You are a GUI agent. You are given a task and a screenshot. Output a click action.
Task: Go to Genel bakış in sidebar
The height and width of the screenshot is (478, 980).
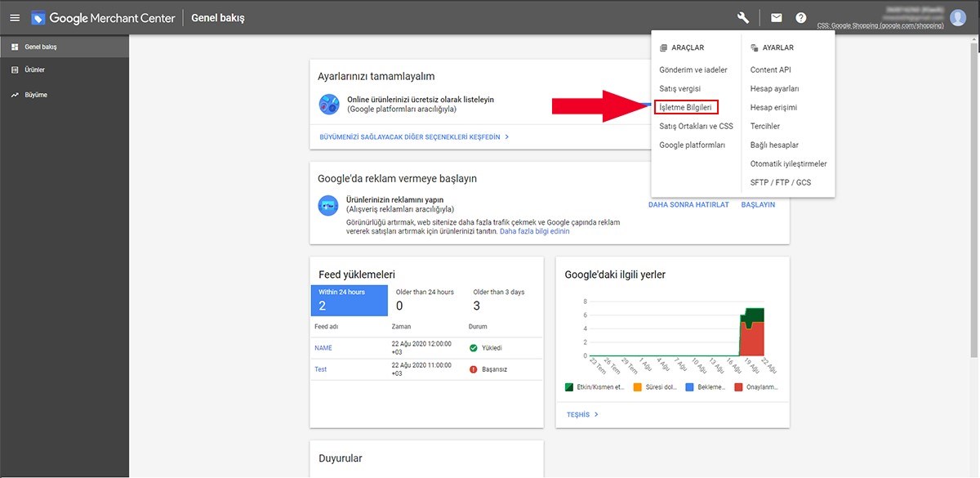pyautogui.click(x=65, y=47)
